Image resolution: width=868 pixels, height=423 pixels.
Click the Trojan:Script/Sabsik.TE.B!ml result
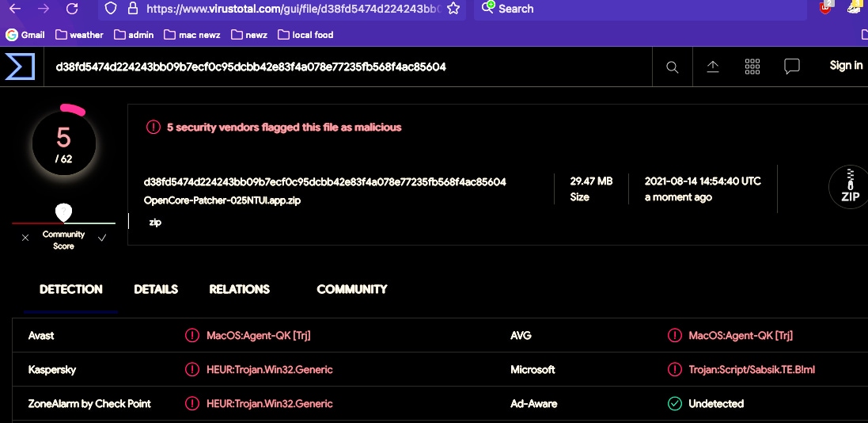[x=752, y=370]
